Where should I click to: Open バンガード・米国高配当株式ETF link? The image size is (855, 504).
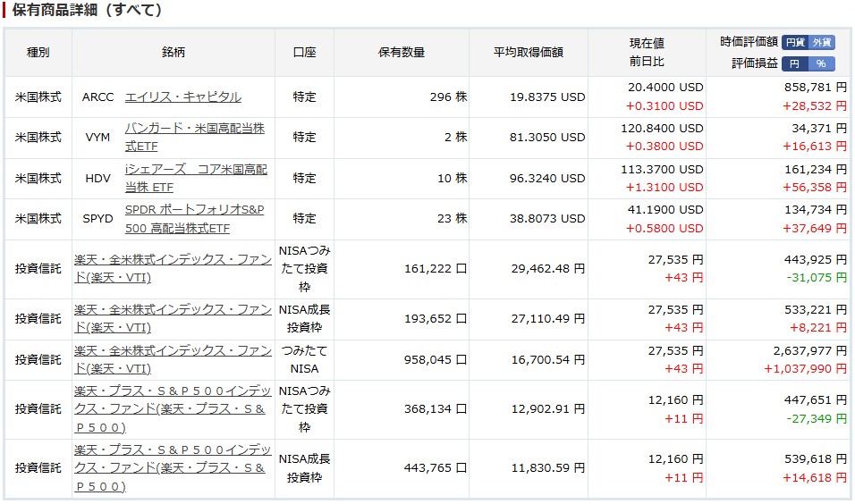195,138
